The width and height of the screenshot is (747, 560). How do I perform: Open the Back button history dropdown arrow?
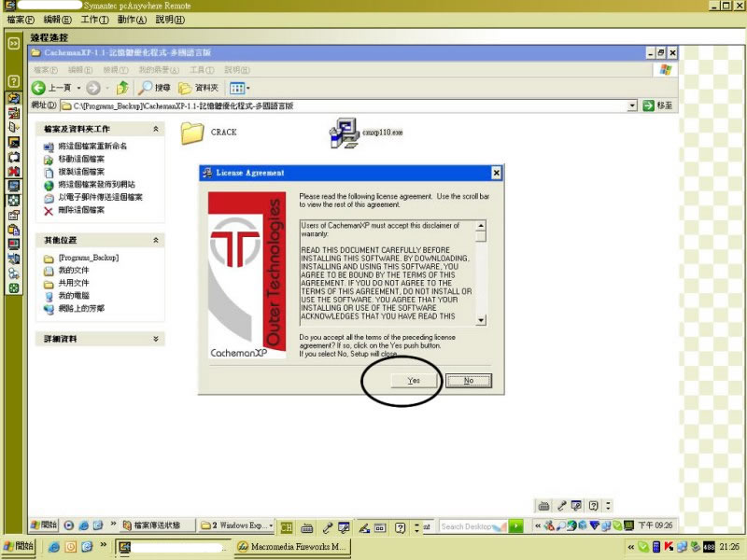tap(78, 88)
